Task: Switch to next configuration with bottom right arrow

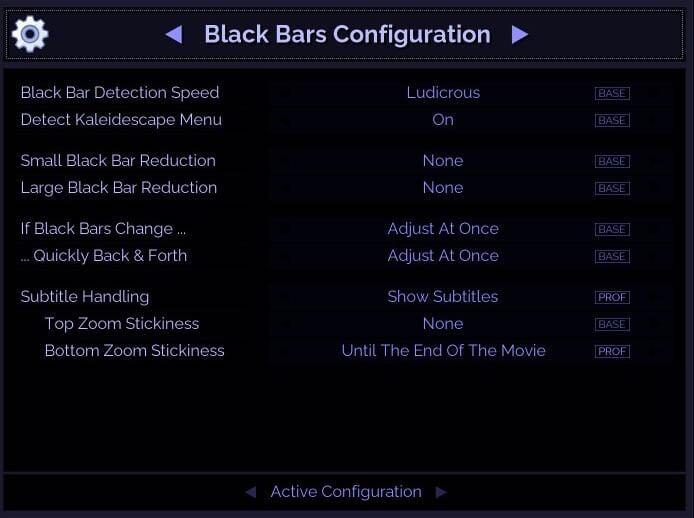Action: pos(441,492)
